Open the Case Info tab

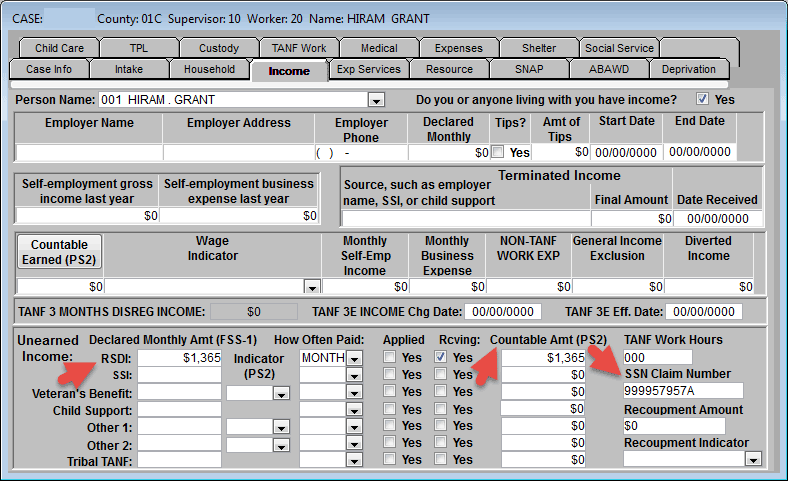coord(49,69)
